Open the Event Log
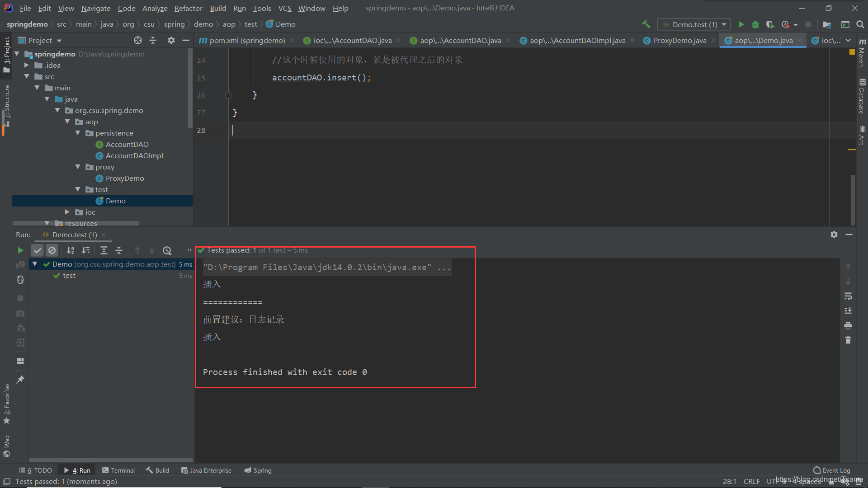The height and width of the screenshot is (488, 868). click(831, 470)
